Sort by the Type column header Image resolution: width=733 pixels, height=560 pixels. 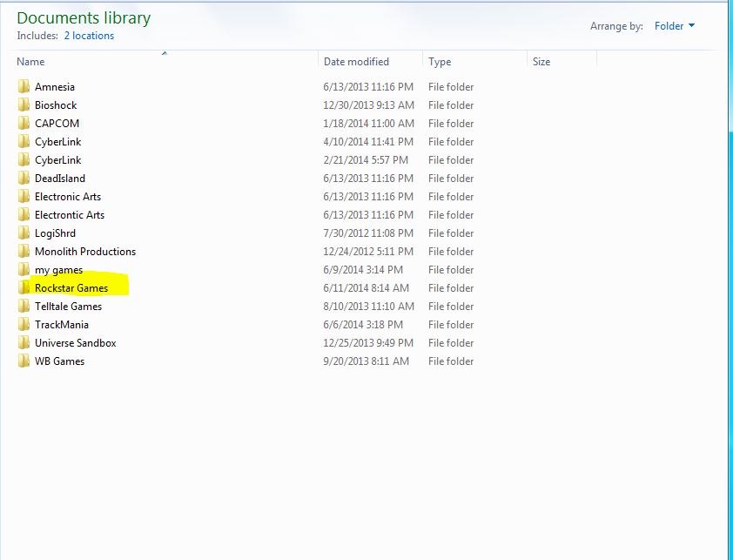(x=440, y=62)
